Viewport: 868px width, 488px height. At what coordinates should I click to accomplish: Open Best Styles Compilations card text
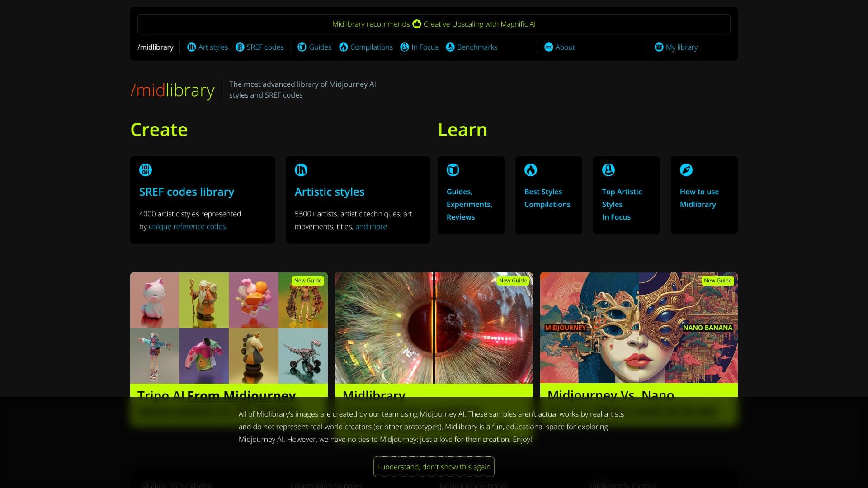coord(547,198)
